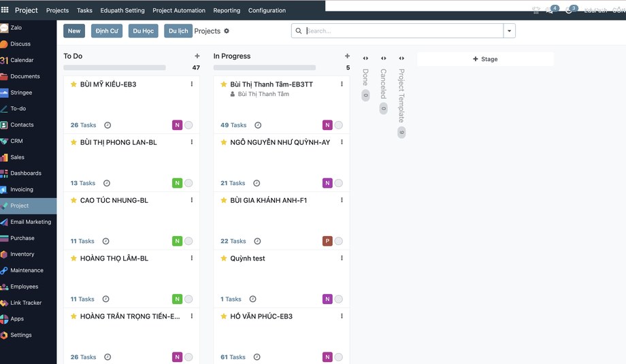Click the Projects gear settings icon
Viewport: 626px width, 364px height.
227,31
